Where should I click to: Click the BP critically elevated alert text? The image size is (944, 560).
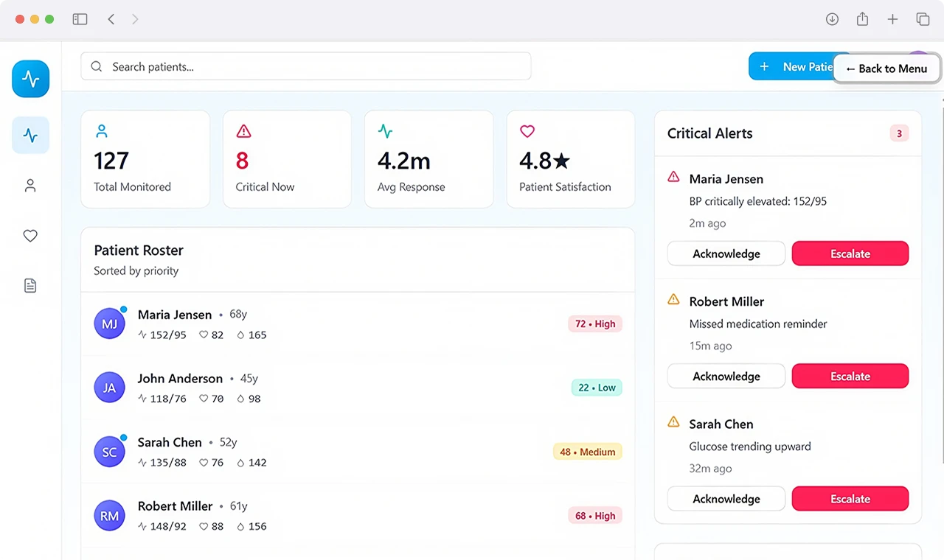pos(758,201)
